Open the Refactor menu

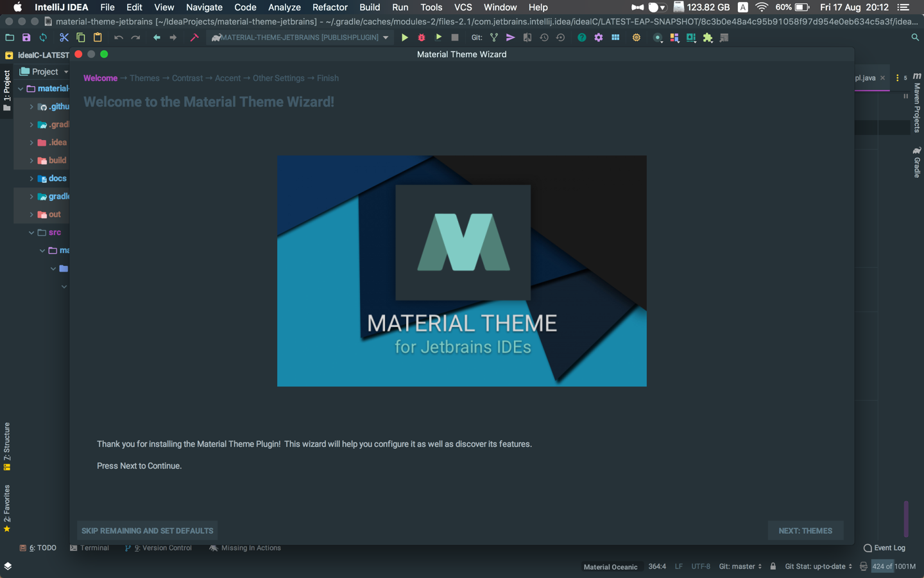click(330, 7)
